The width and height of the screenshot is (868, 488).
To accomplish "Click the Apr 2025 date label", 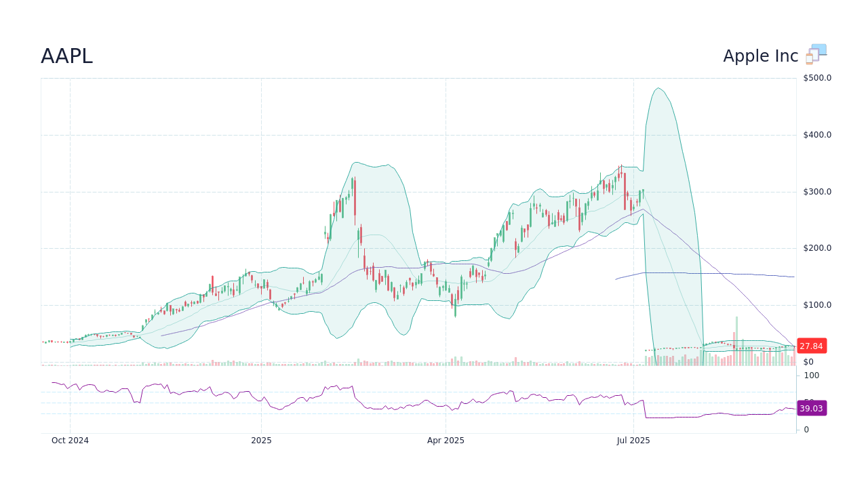I will coord(446,441).
